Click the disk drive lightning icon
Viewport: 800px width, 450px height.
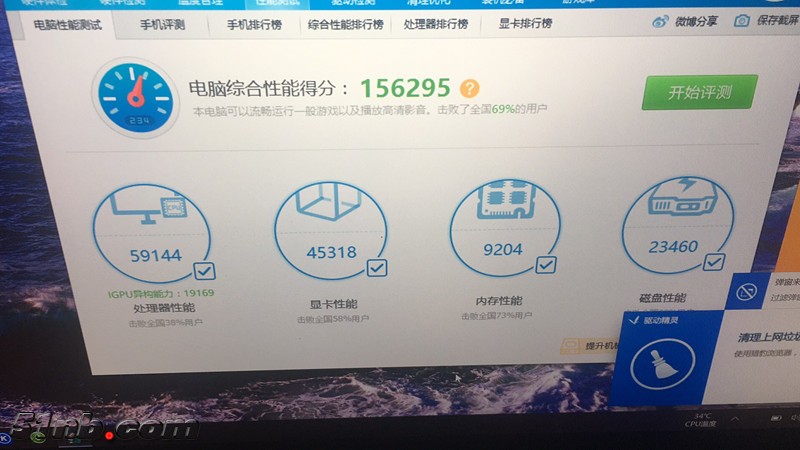click(683, 197)
